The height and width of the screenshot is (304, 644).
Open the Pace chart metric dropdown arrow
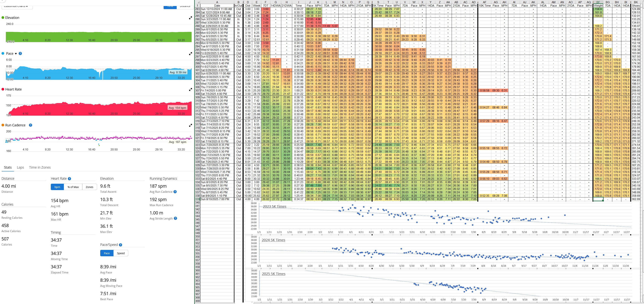16,54
